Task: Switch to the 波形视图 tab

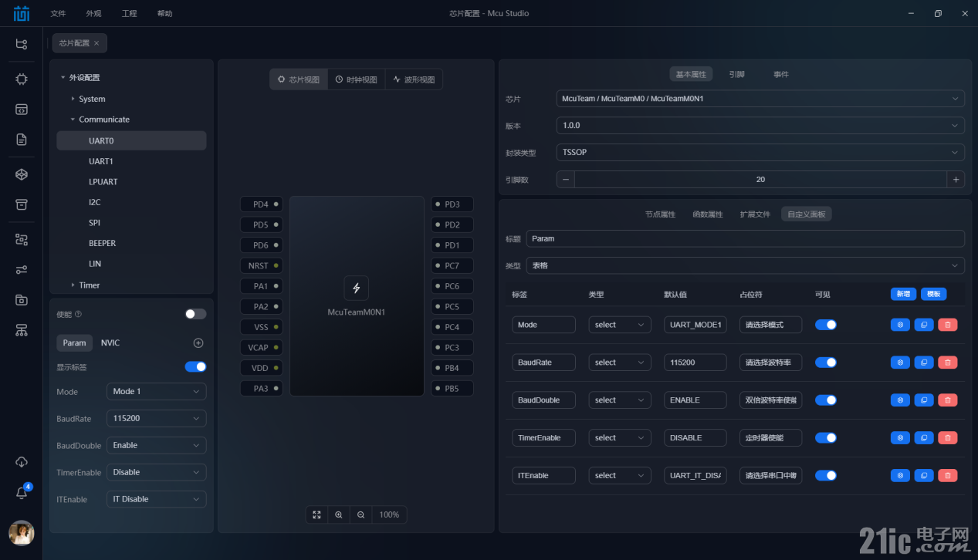Action: pyautogui.click(x=414, y=79)
